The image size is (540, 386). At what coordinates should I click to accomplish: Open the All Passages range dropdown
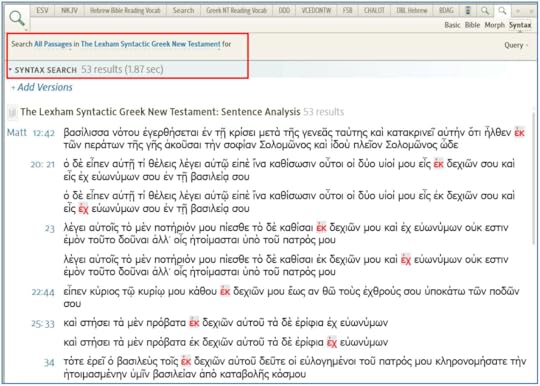pos(53,44)
